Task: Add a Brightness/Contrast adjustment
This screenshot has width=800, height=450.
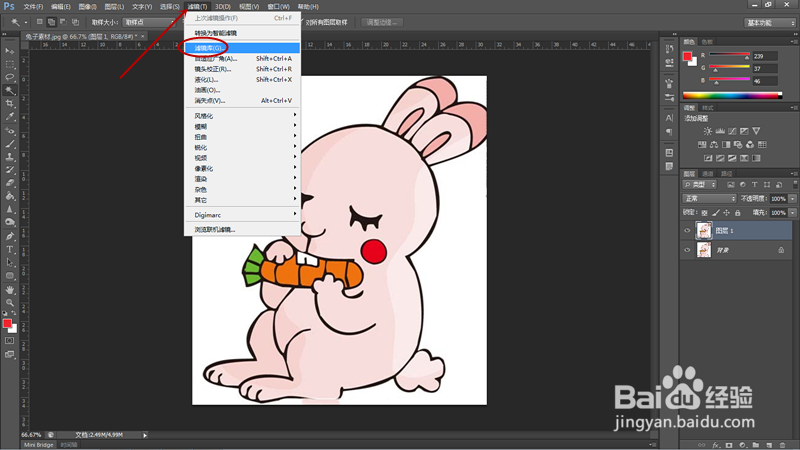Action: click(x=708, y=131)
